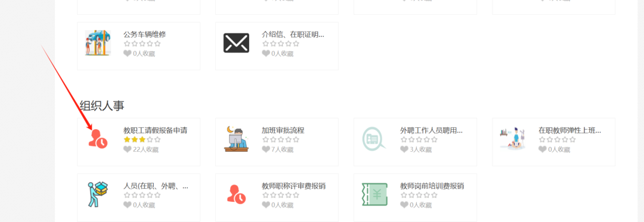Click the 7人收藏 count text

coord(283,149)
